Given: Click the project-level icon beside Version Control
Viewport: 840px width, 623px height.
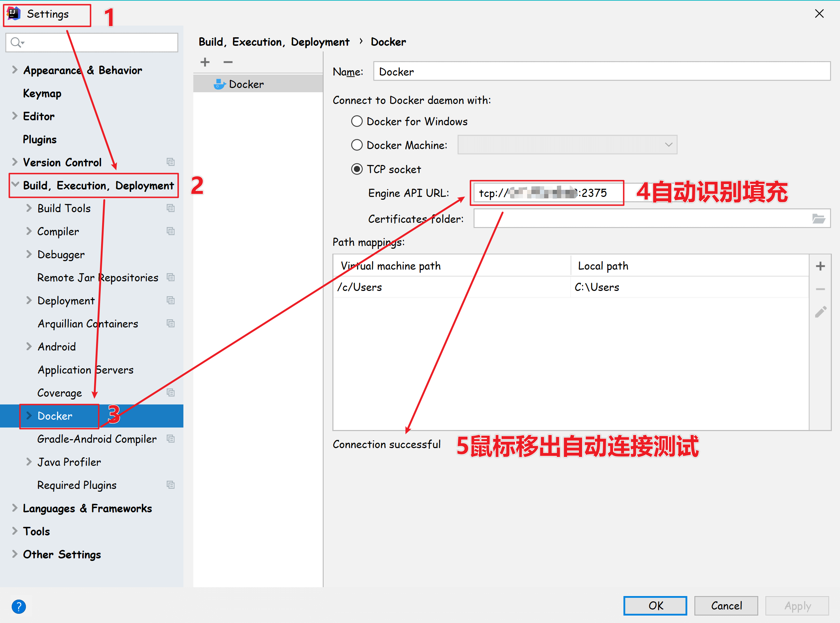Looking at the screenshot, I should click(170, 162).
